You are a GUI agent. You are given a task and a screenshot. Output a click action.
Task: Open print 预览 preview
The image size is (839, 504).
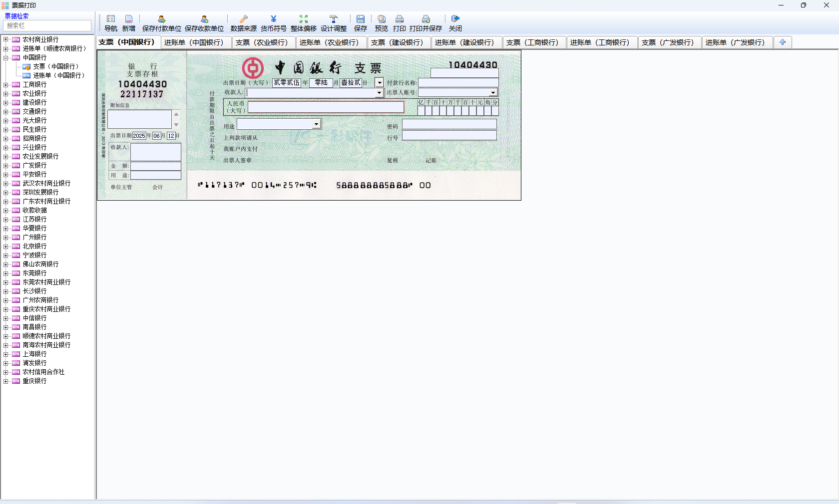382,23
